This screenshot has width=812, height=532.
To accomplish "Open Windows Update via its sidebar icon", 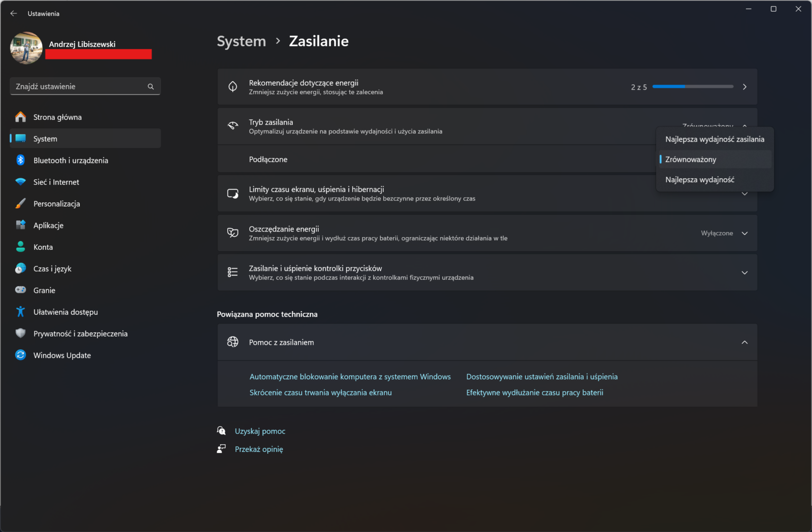I will pyautogui.click(x=20, y=355).
